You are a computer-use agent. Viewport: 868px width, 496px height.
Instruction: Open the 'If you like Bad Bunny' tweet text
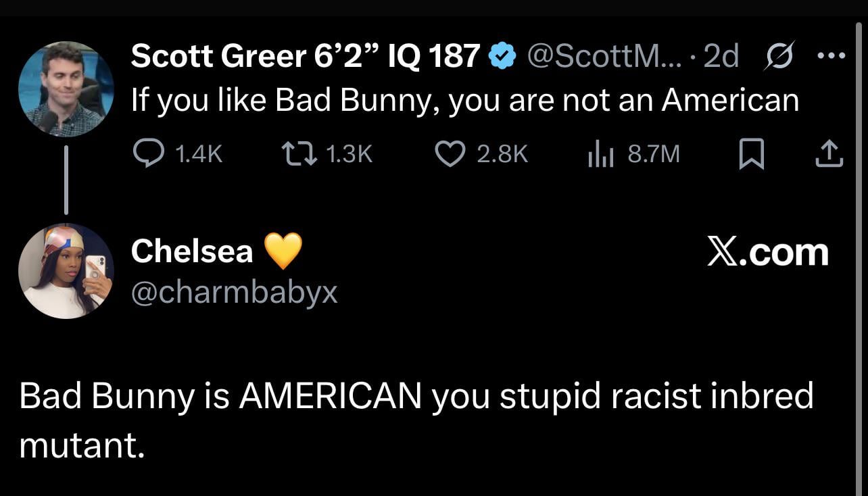click(x=464, y=101)
